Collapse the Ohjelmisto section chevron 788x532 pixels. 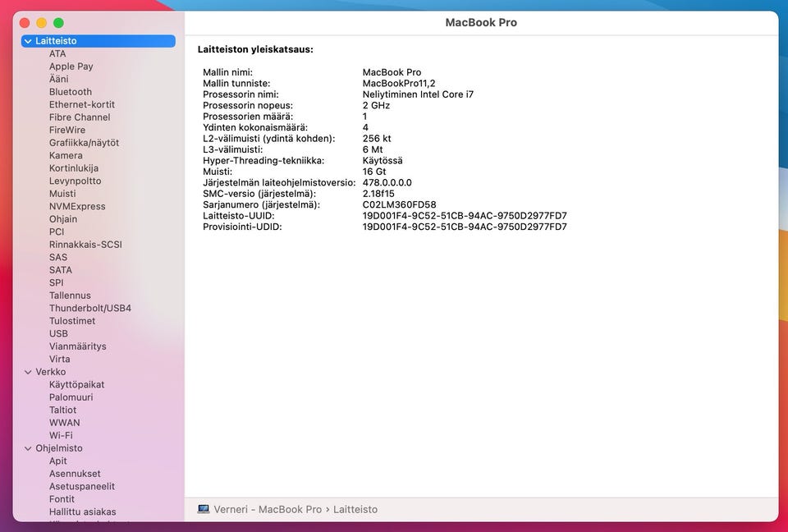click(28, 448)
